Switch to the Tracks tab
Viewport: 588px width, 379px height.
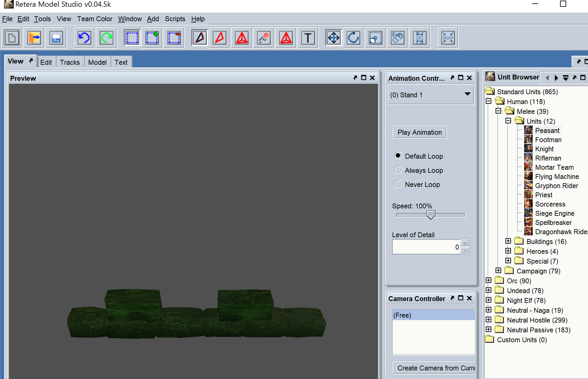70,62
